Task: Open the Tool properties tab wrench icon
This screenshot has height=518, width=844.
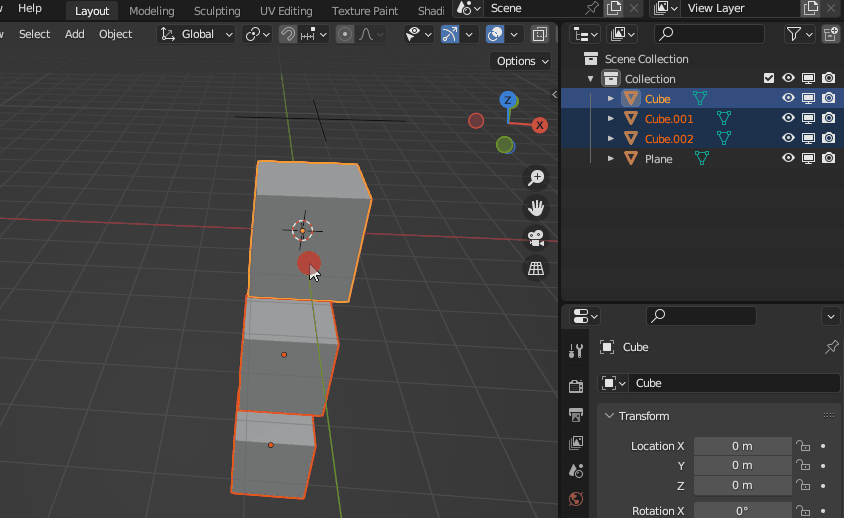Action: (x=576, y=351)
